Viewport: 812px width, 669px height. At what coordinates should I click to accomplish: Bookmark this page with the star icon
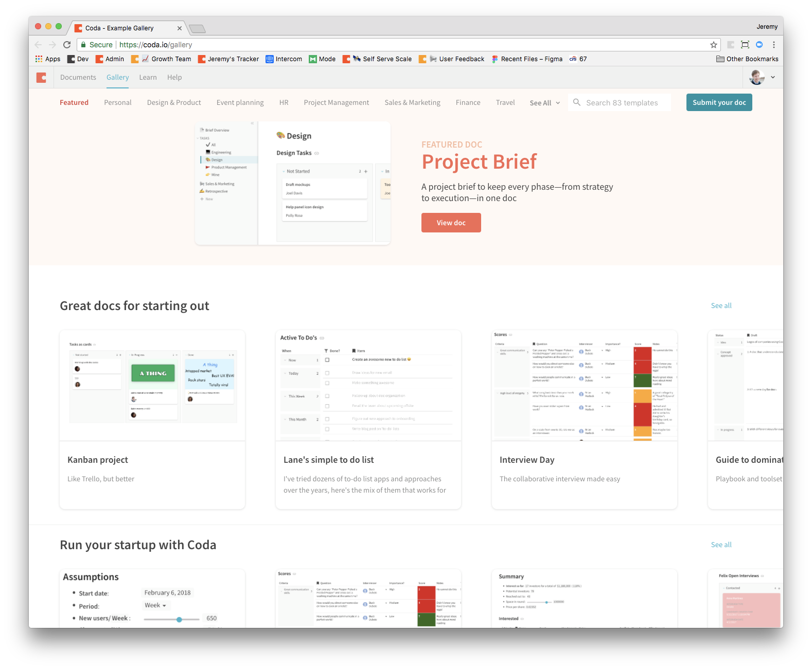tap(714, 45)
